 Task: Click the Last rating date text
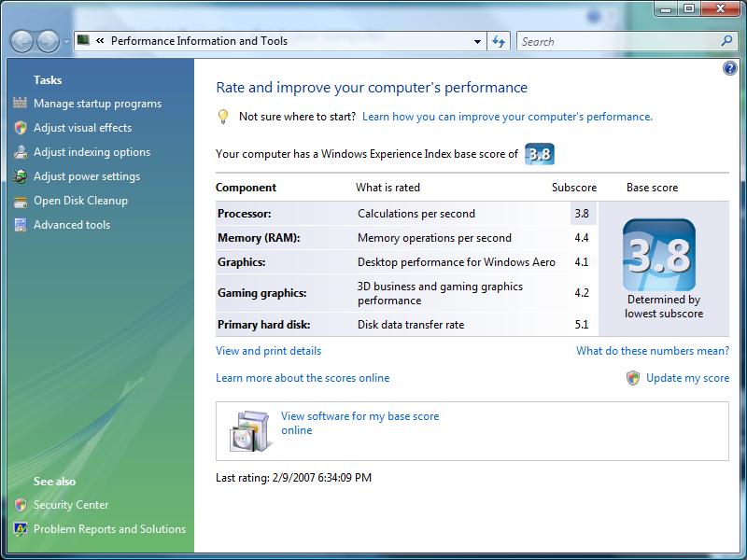293,478
